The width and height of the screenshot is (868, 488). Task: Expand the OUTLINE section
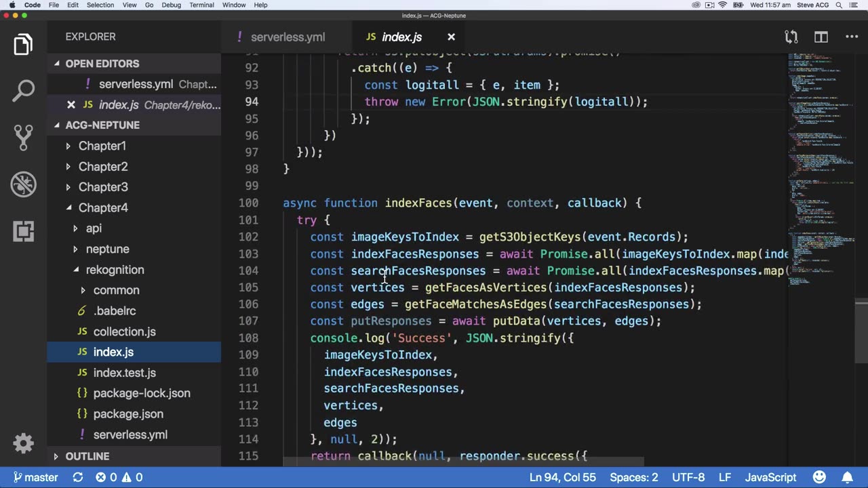[87, 456]
